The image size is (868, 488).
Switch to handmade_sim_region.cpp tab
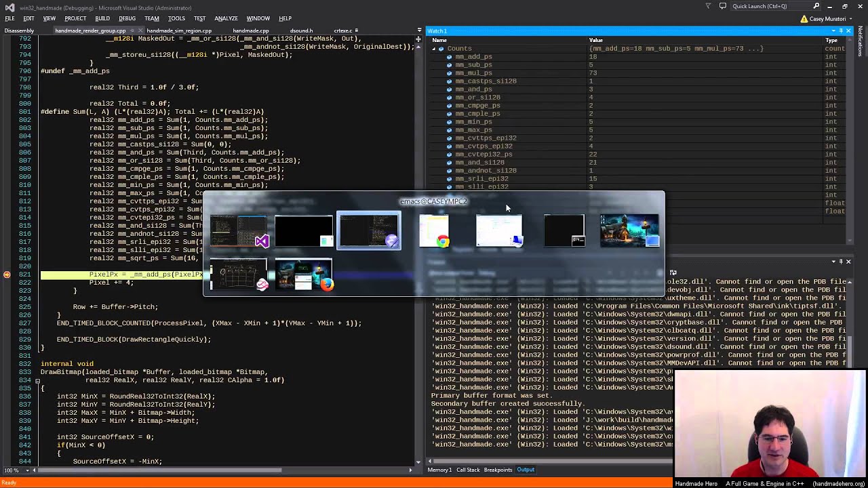[x=179, y=30]
